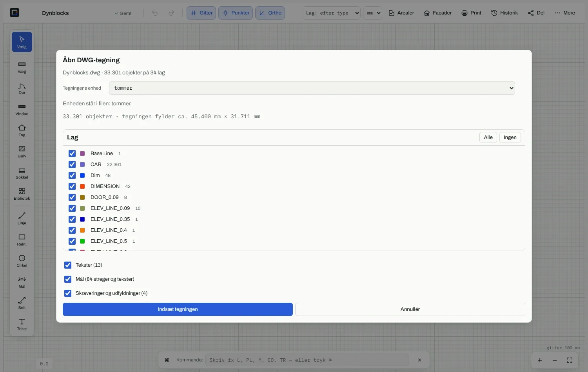Screen dimensions: 588x372
Task: Activate the Vindue window tool
Action: click(22, 109)
